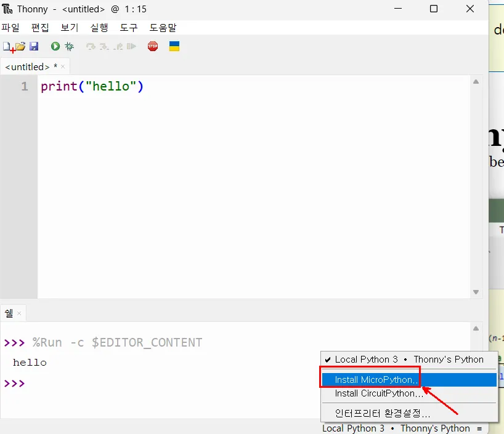
Task: Click the print("hello") code line
Action: coord(92,86)
